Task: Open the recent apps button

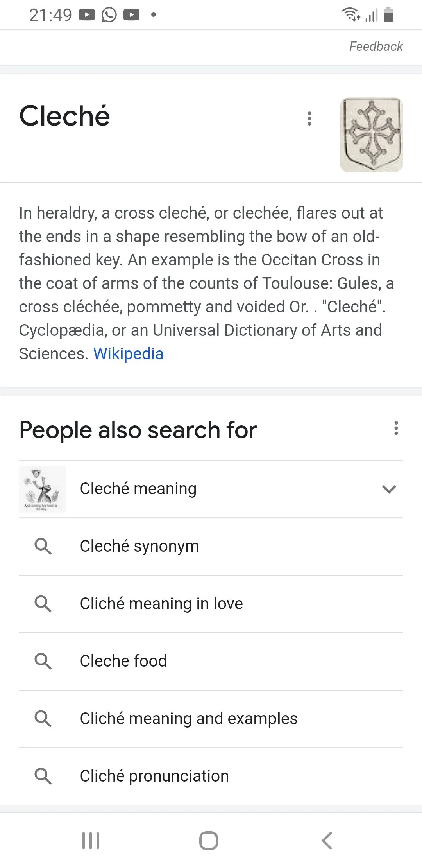Action: (91, 840)
